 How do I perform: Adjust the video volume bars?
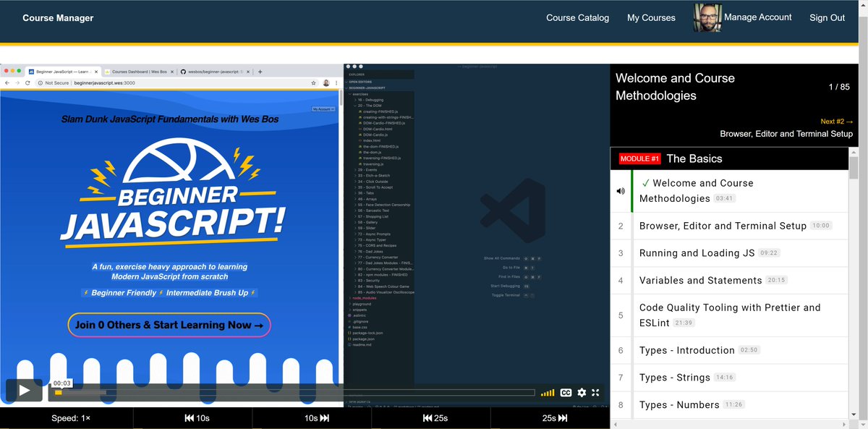click(x=548, y=393)
